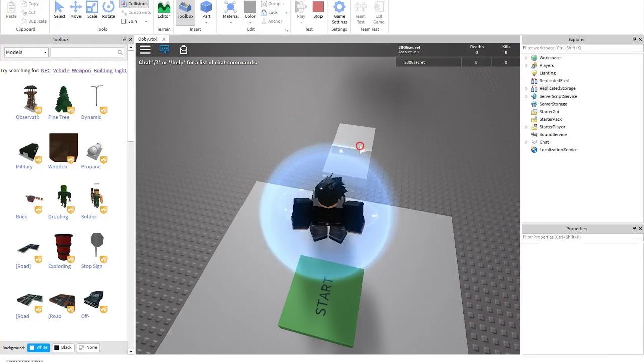
Task: Click the Explorer filter workspace field
Action: point(582,48)
